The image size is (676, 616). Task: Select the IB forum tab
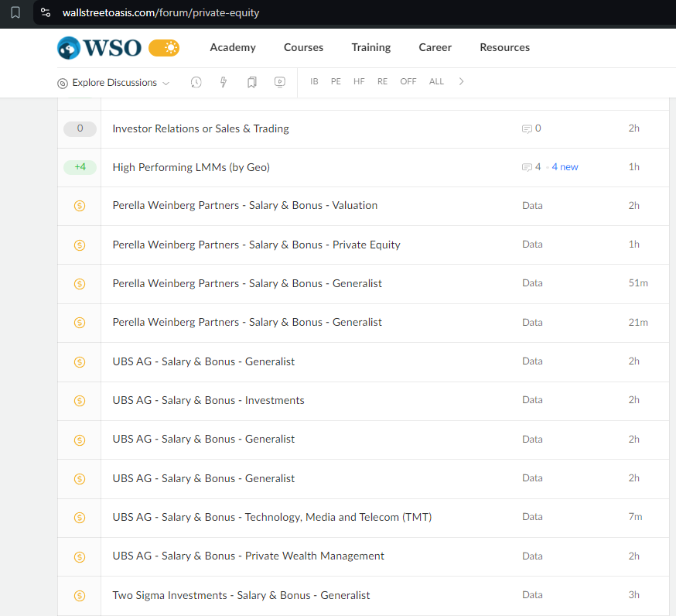click(314, 81)
